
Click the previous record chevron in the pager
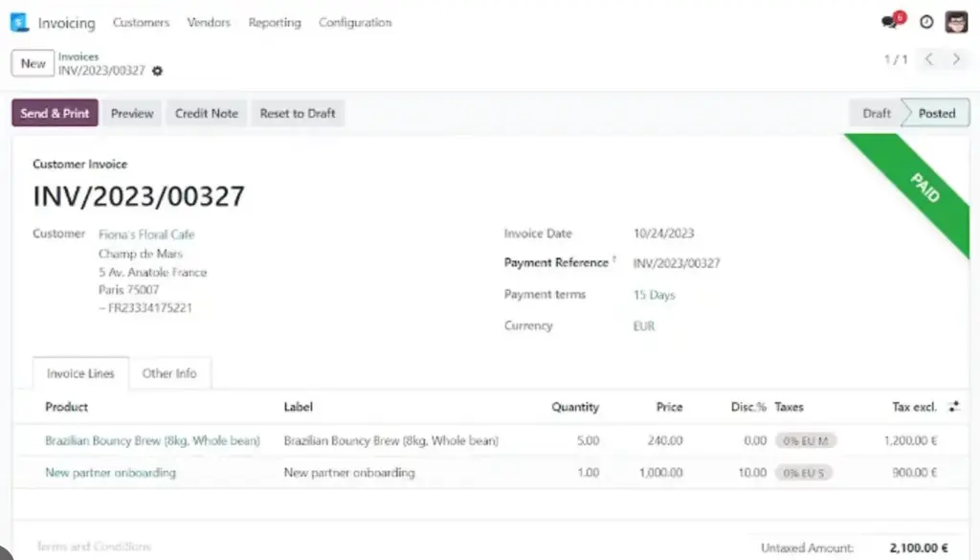[927, 59]
